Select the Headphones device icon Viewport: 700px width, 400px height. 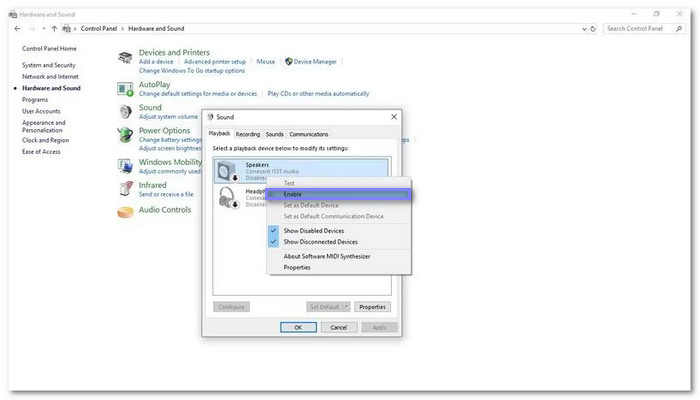pos(229,198)
